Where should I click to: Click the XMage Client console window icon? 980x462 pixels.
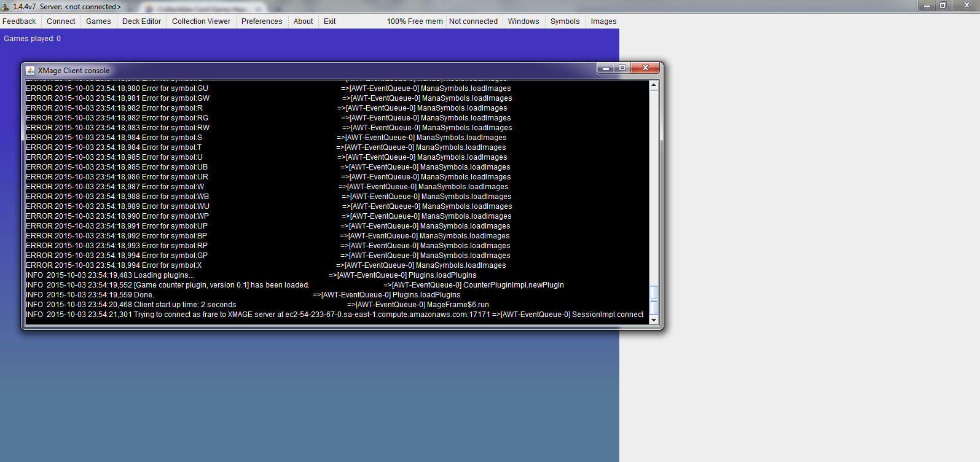pyautogui.click(x=30, y=71)
